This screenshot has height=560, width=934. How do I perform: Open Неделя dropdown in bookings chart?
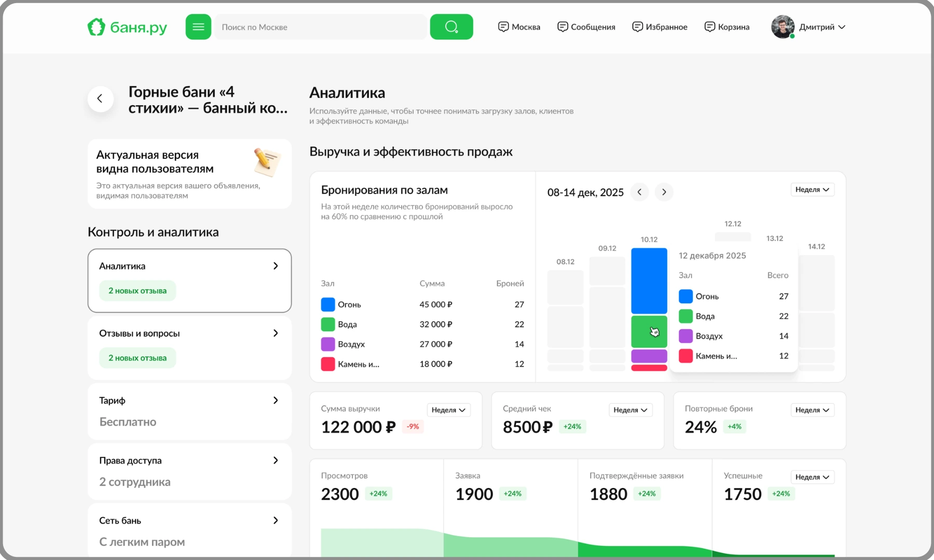(812, 190)
